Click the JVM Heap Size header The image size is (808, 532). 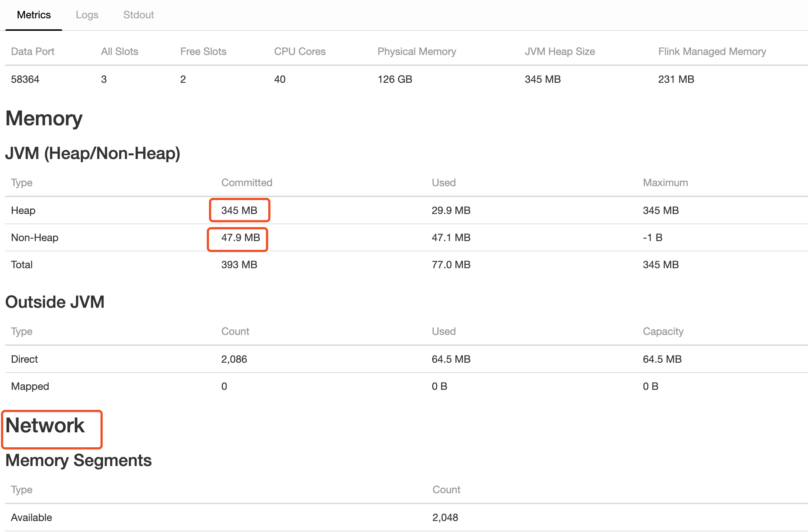click(x=559, y=51)
